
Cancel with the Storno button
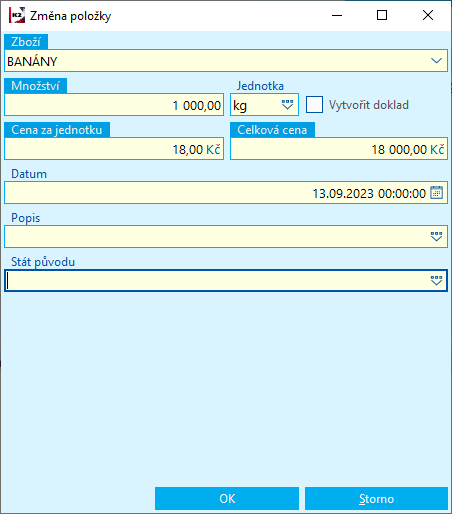coord(376,499)
